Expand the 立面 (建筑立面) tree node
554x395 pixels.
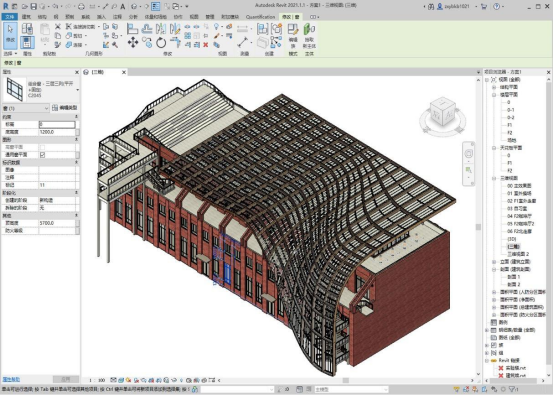click(494, 262)
